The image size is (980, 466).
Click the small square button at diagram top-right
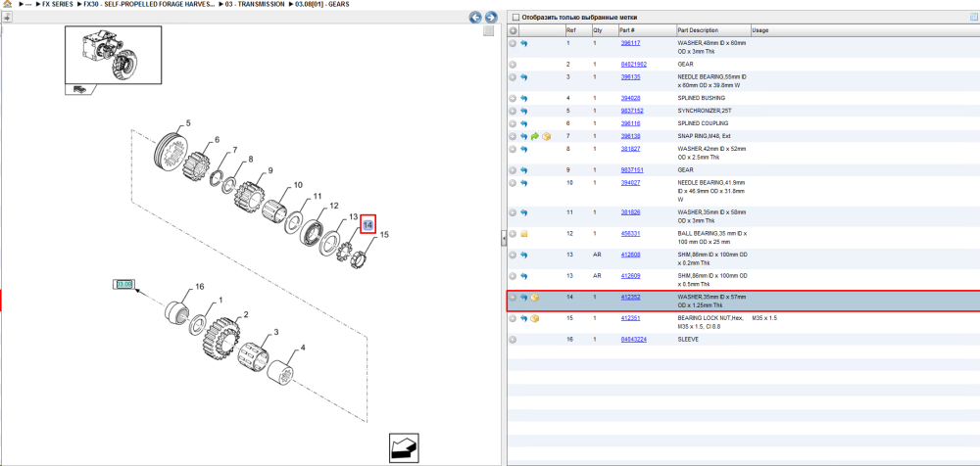(x=489, y=31)
